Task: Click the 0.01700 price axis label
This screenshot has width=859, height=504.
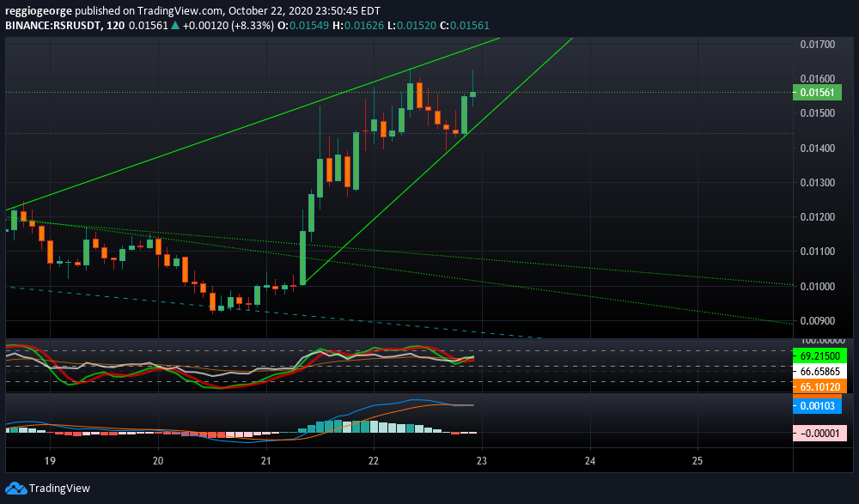Action: click(x=818, y=45)
